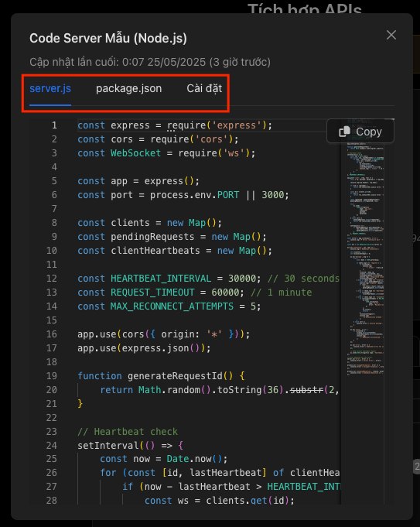This screenshot has height=527, width=420.
Task: Open the Cài đặt tab
Action: pyautogui.click(x=204, y=88)
